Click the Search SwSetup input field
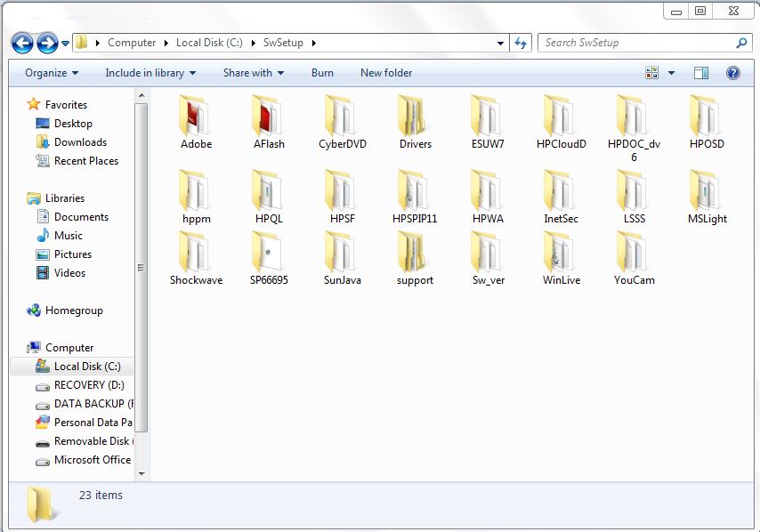760x532 pixels. [x=636, y=43]
